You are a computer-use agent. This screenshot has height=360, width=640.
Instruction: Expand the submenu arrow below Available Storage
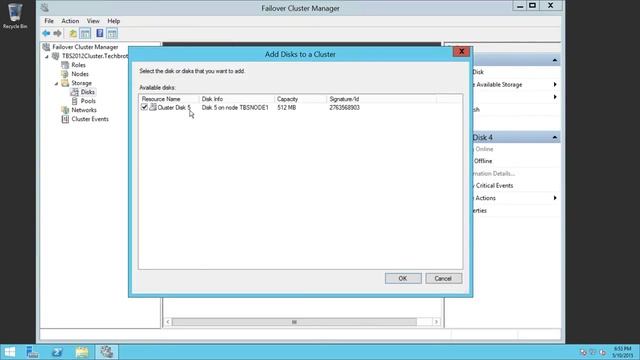tap(555, 97)
